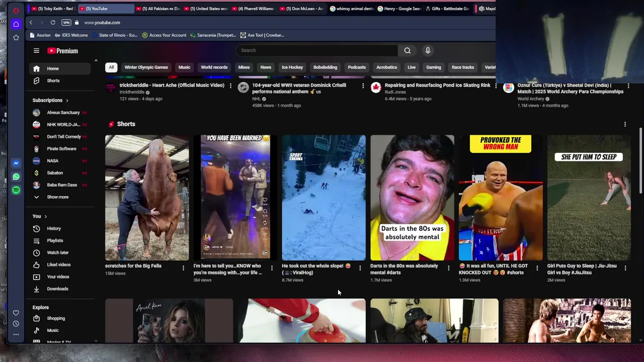The image size is (644, 362).
Task: Open the YouTube hamburger guide menu
Action: (x=36, y=51)
